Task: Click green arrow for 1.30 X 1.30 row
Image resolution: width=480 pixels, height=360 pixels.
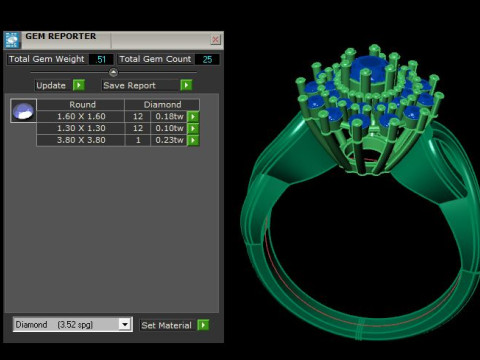Action: (x=193, y=128)
